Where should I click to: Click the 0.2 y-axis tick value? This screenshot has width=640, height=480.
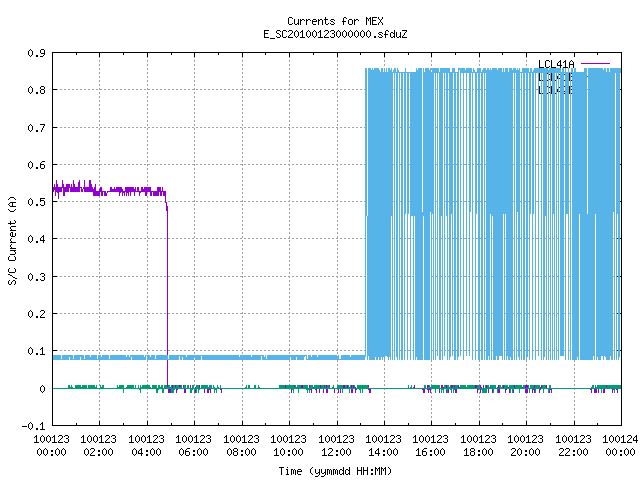[x=37, y=314]
